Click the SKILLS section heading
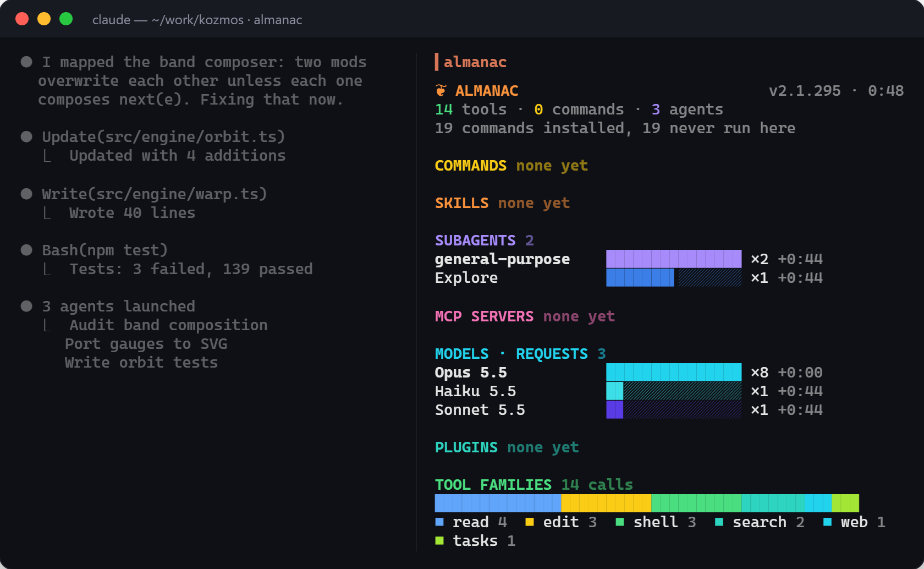 [x=462, y=203]
